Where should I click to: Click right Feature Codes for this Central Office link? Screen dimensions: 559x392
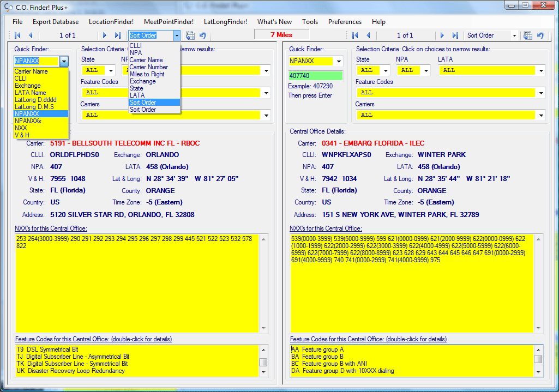[368, 339]
